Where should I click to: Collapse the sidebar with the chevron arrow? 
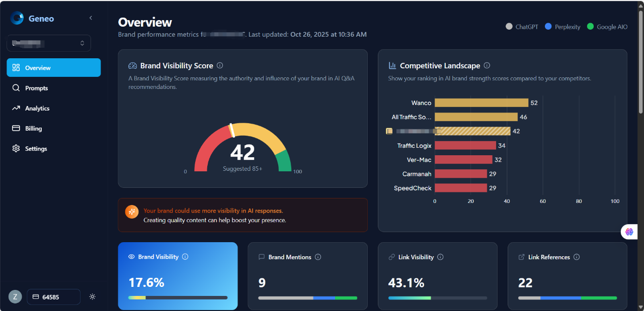[91, 18]
